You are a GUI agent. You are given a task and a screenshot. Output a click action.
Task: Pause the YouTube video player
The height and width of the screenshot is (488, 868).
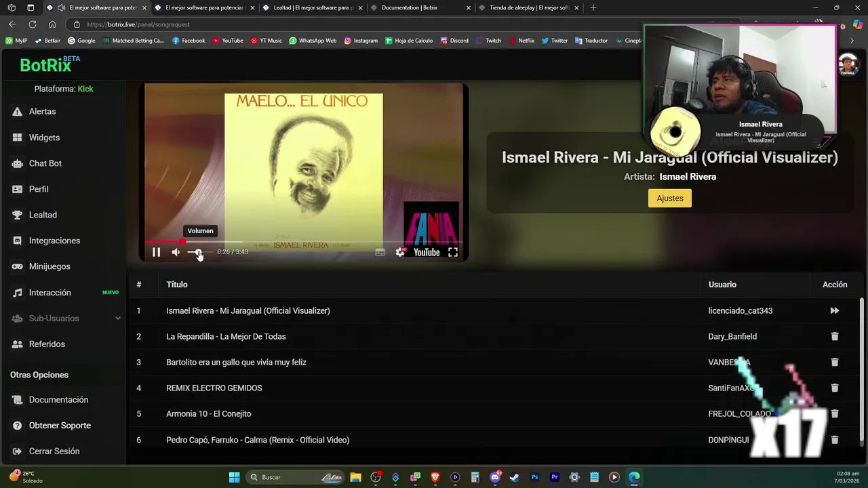pyautogui.click(x=156, y=252)
